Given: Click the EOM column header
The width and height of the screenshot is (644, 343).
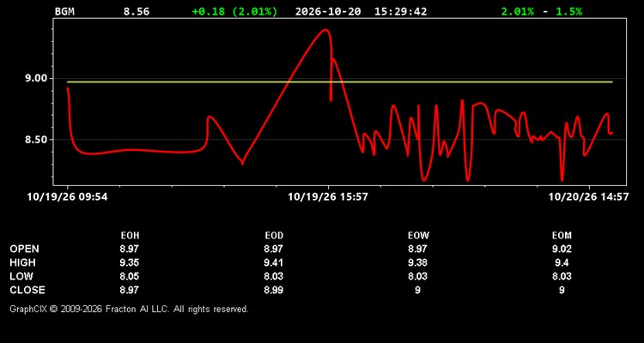Looking at the screenshot, I should tap(562, 236).
